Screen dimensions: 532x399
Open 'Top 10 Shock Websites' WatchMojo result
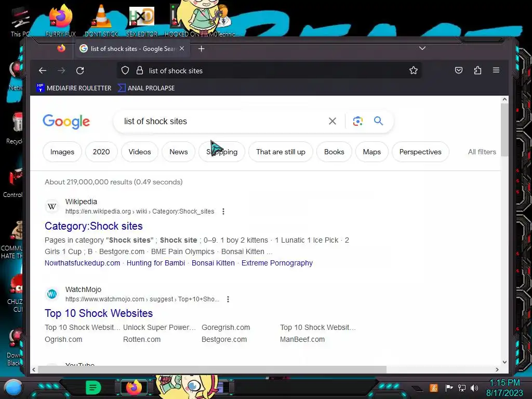(99, 313)
